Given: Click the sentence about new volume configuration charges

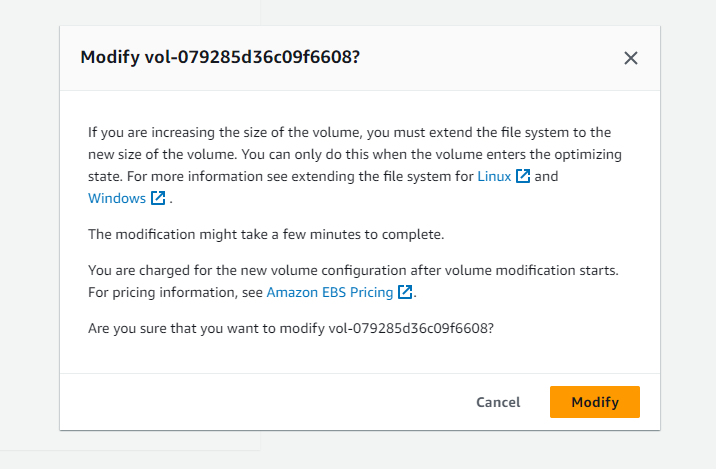Looking at the screenshot, I should (x=353, y=270).
